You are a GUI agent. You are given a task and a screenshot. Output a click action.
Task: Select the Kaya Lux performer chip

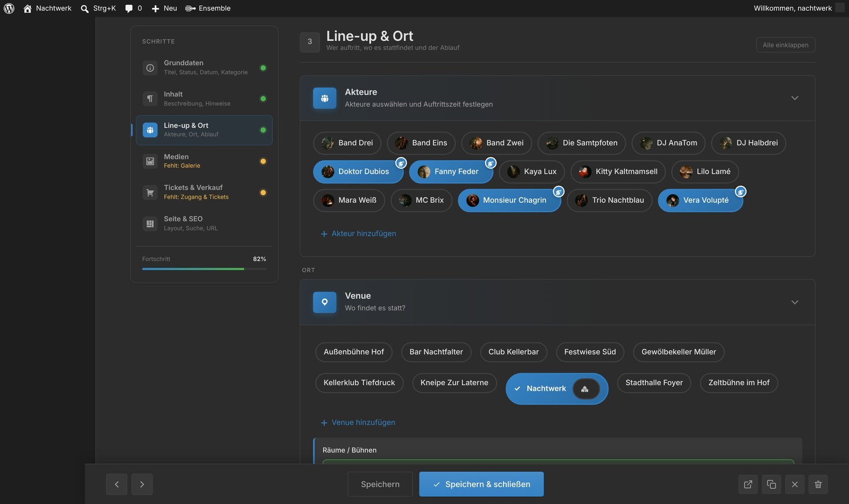coord(532,172)
